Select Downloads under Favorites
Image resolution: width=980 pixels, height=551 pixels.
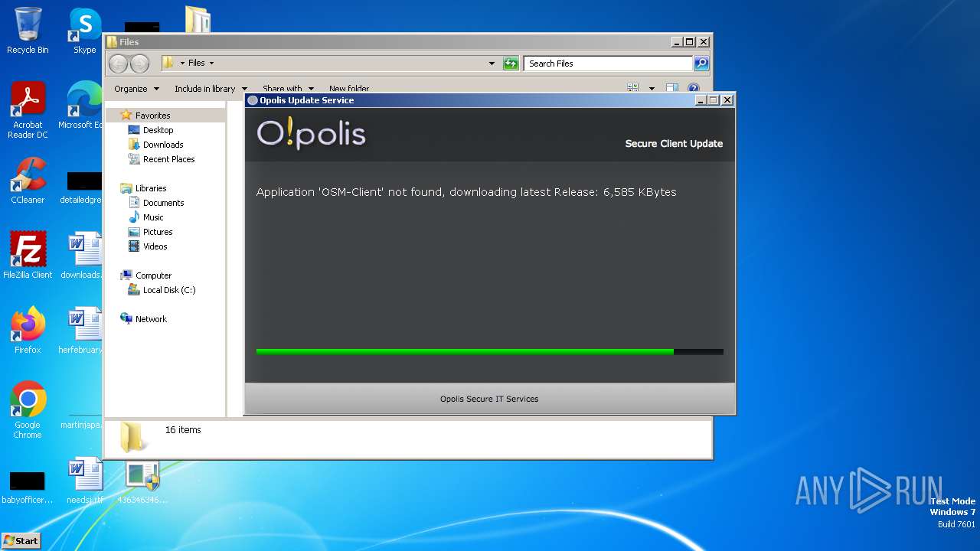[163, 145]
